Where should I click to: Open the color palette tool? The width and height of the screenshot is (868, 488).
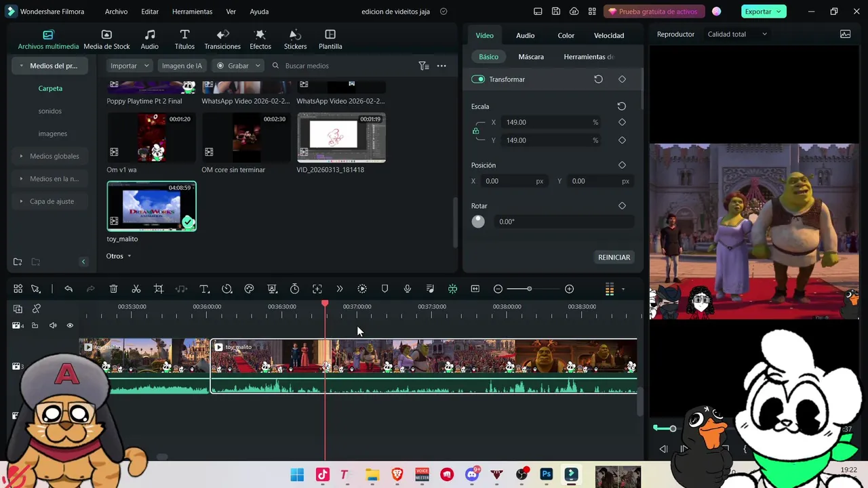[249, 289]
